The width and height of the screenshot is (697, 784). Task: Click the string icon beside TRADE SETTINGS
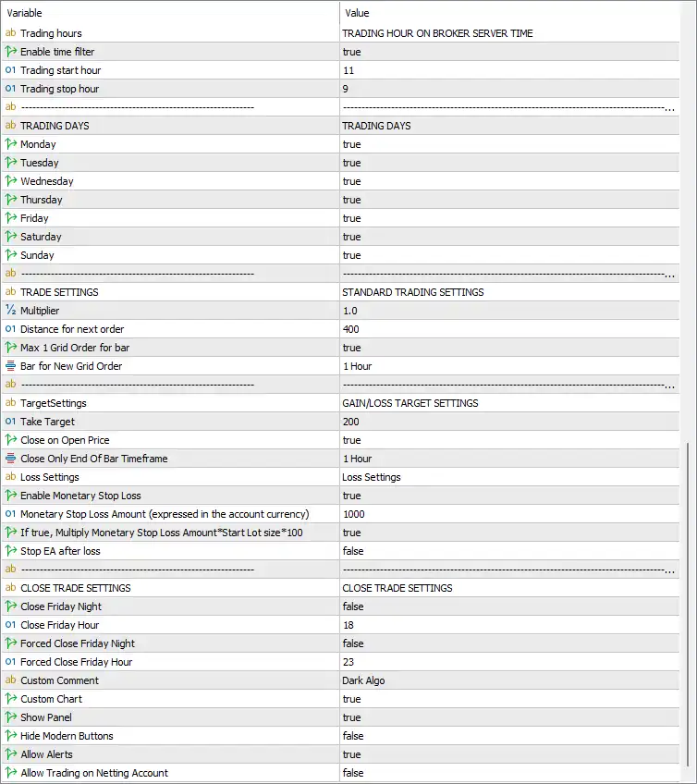(x=10, y=292)
